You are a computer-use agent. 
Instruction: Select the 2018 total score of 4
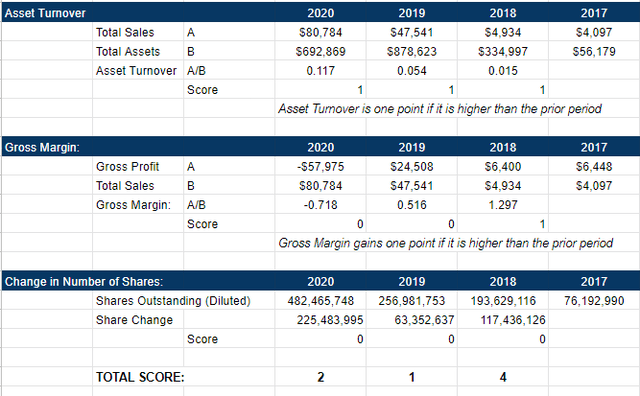point(503,377)
